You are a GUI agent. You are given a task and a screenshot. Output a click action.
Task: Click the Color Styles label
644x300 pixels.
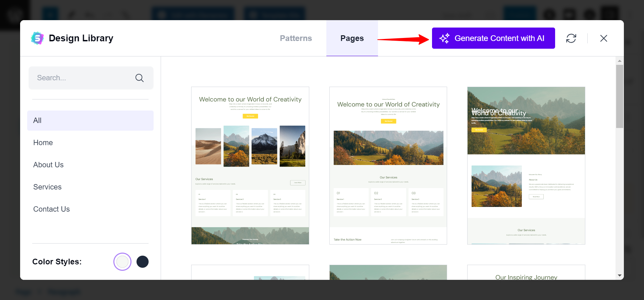point(57,262)
